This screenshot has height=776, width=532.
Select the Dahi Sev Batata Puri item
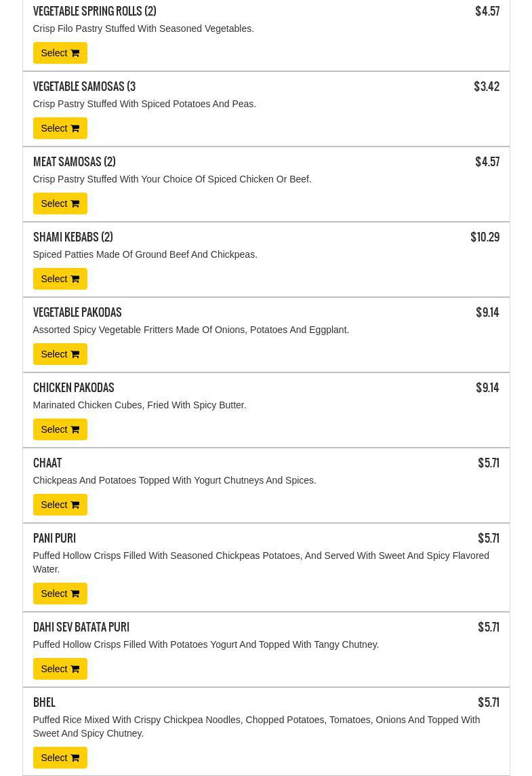pyautogui.click(x=60, y=669)
